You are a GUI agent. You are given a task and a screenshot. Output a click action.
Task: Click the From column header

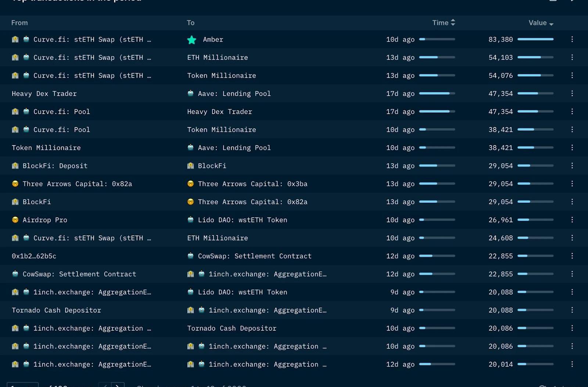19,23
